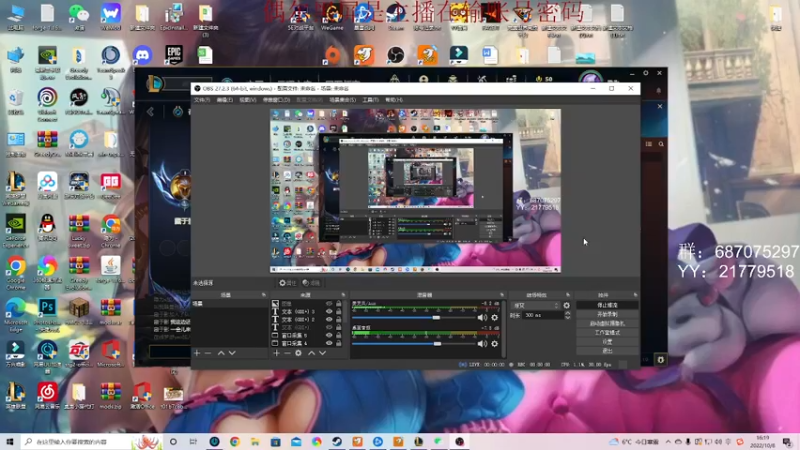Click the OBS preview canvas
The height and width of the screenshot is (450, 800).
[x=415, y=190]
